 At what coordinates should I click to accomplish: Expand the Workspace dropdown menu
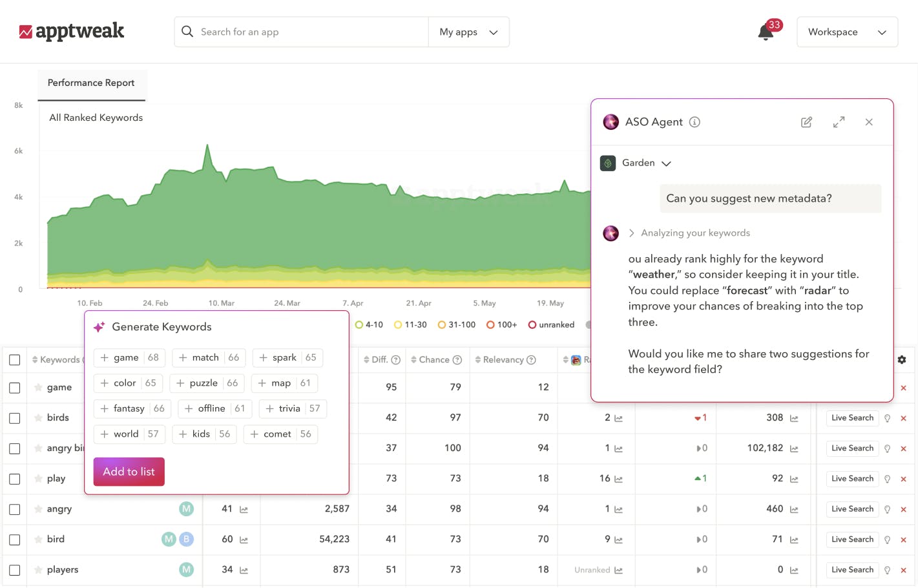tap(847, 32)
